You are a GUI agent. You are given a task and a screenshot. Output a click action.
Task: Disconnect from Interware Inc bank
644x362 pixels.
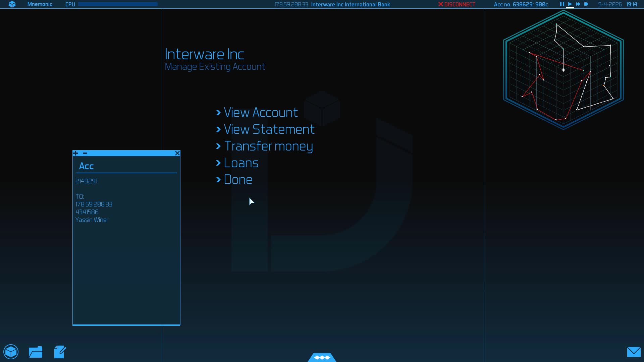pos(457,4)
